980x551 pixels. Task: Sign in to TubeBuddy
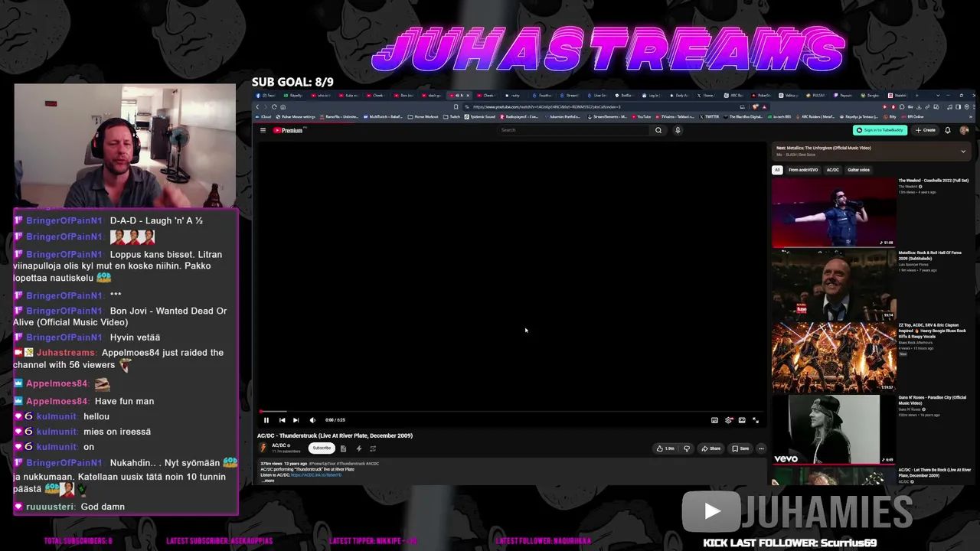[880, 130]
